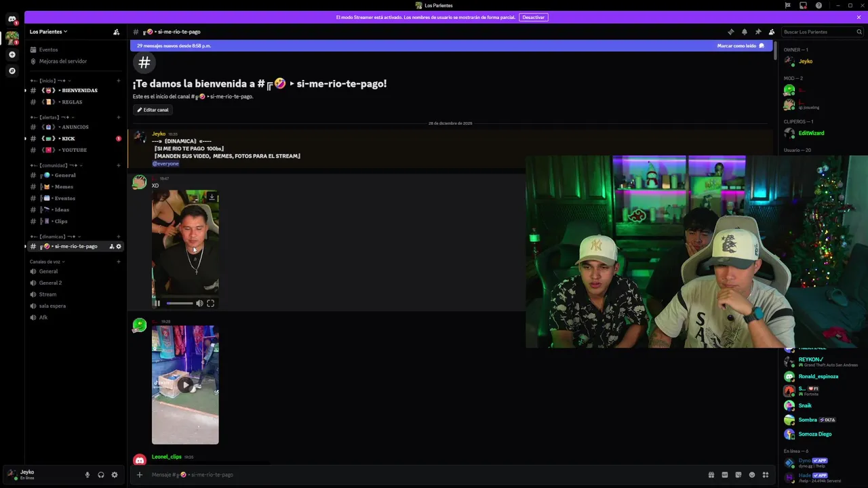
Task: Open the YOUTUBE channel
Action: tap(75, 150)
